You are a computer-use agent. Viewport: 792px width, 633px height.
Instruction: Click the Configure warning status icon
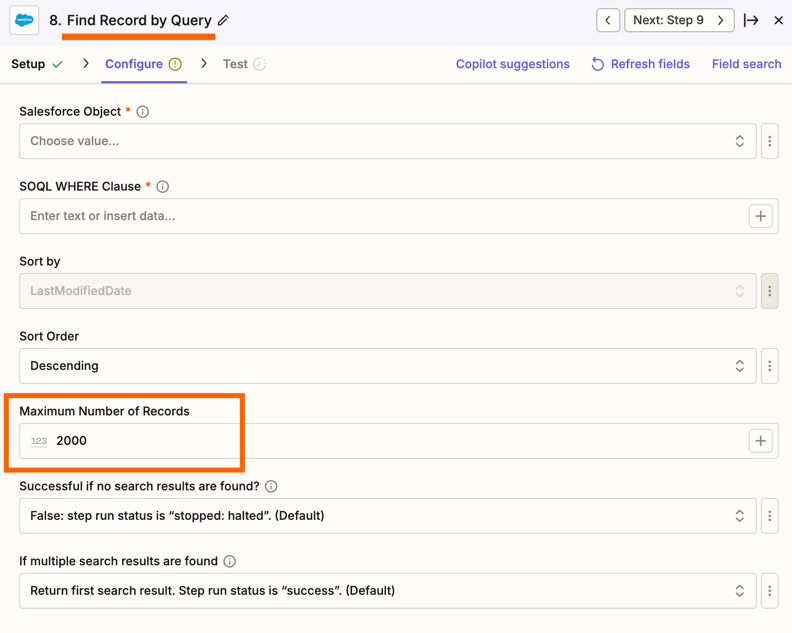(175, 64)
